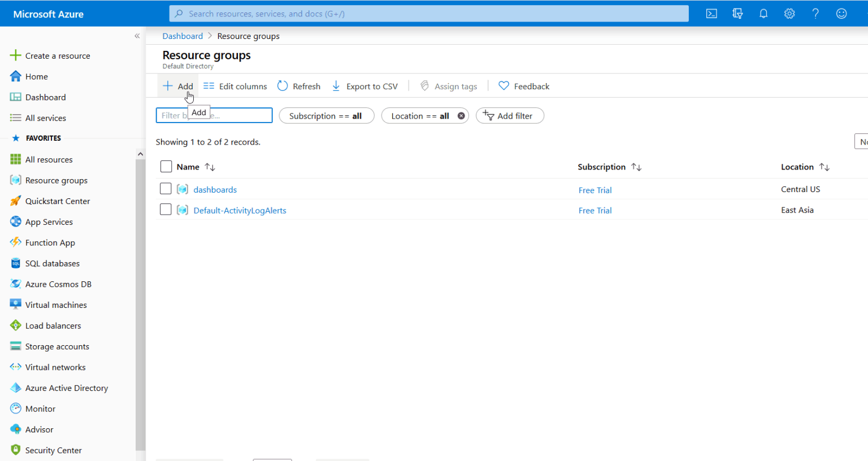Select the all-rows checkbox in the table header
868x461 pixels.
click(166, 167)
